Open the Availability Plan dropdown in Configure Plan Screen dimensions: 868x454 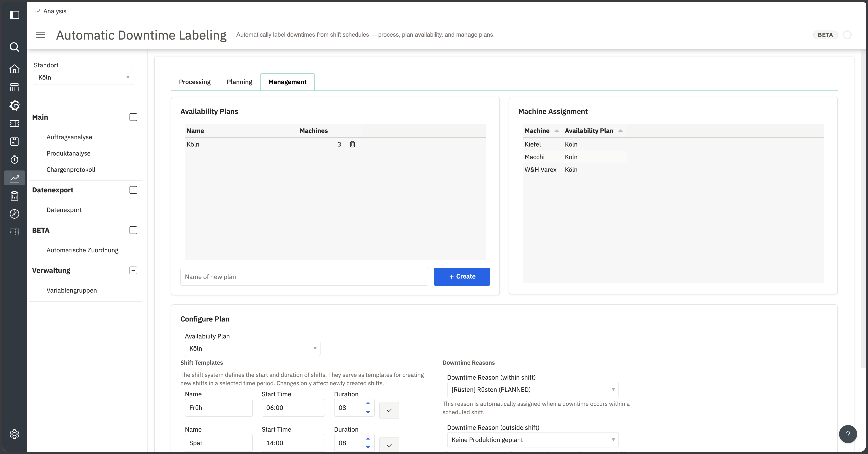point(252,348)
